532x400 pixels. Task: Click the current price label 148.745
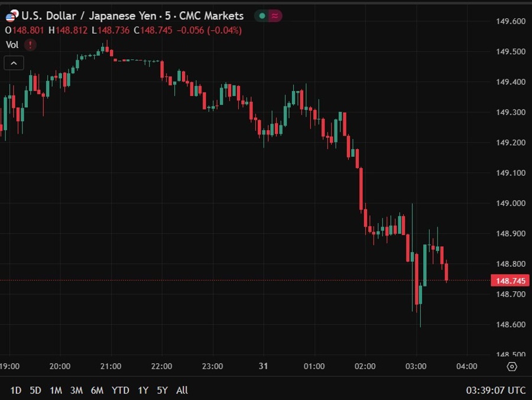pos(510,281)
